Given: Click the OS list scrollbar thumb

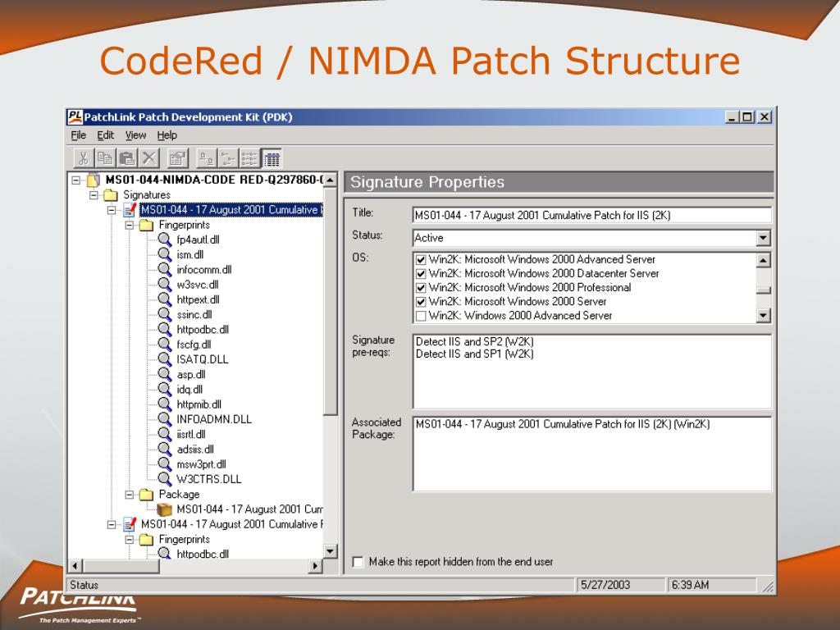Looking at the screenshot, I should [764, 290].
